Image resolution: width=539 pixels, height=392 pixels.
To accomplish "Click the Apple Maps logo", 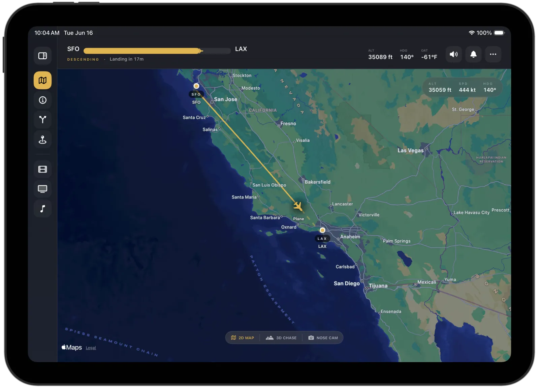I will 72,348.
